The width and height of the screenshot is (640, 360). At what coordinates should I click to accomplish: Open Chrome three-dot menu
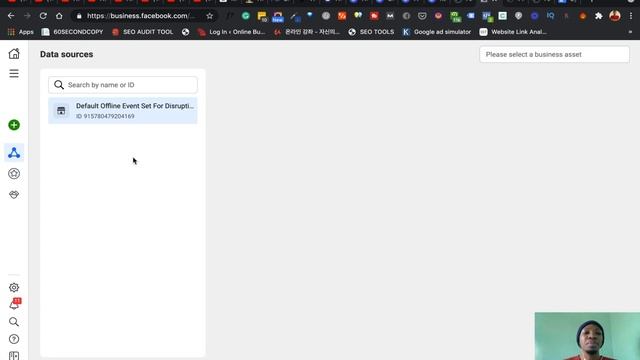click(x=631, y=16)
